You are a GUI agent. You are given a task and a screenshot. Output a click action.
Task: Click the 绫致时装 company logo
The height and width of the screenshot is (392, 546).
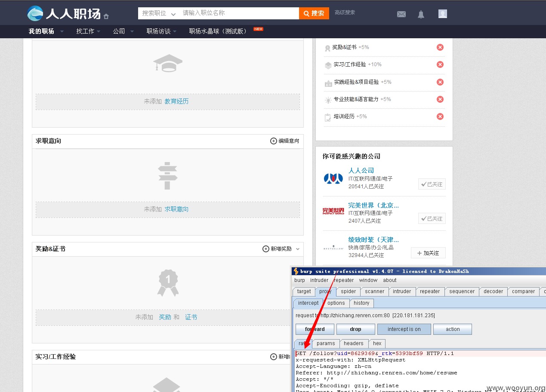tap(333, 248)
